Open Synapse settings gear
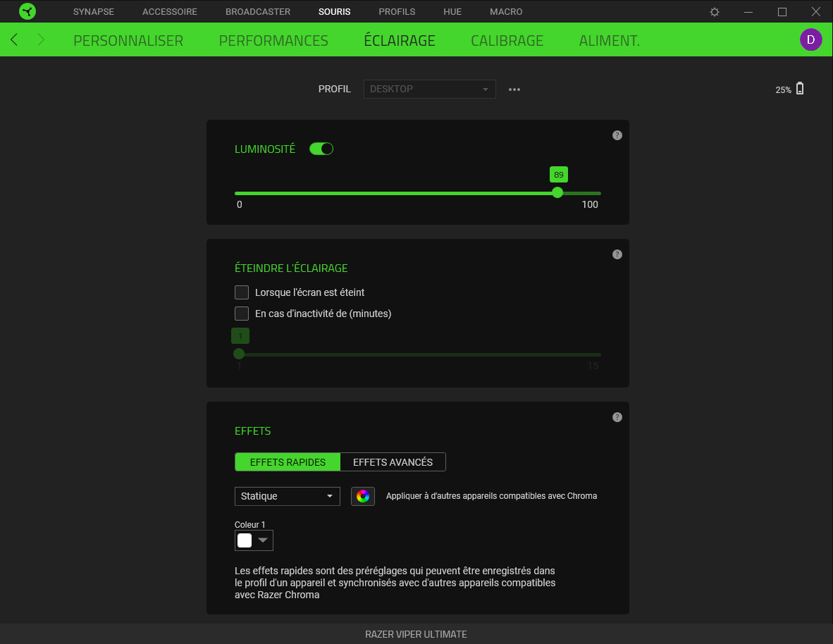Screen dimensions: 833x644 [715, 12]
